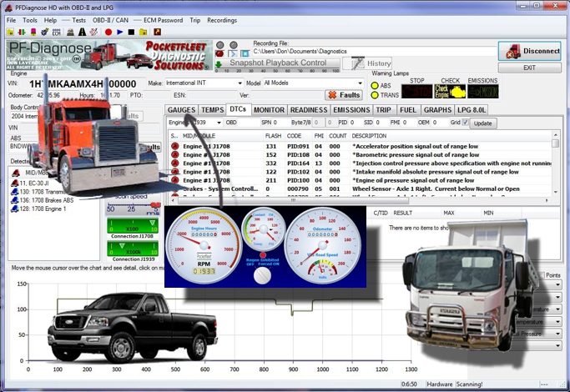Viewport: 570px width, 392px height.
Task: Click the TRANS yellow lamp indicator
Action: (x=375, y=95)
